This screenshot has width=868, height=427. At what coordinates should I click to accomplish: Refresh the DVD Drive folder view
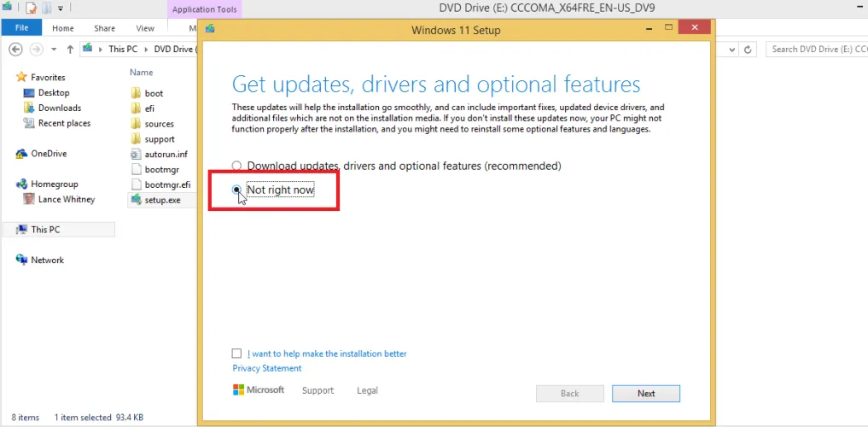pos(749,50)
